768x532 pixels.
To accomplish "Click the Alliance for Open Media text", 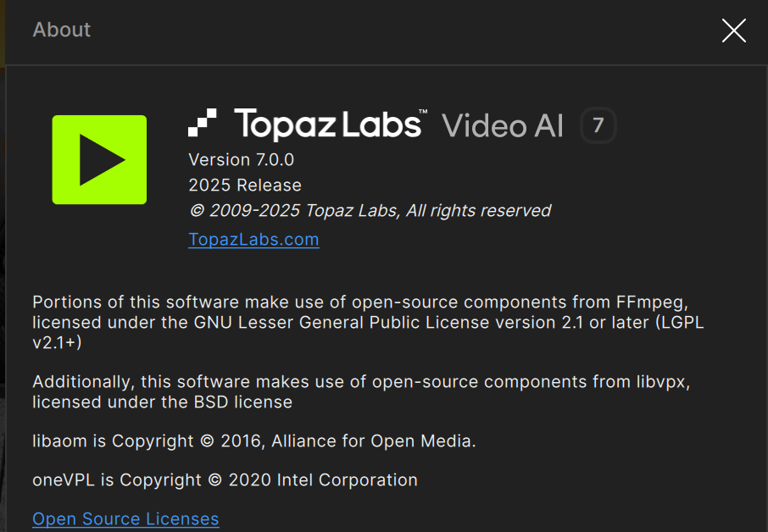I will pos(371,441).
